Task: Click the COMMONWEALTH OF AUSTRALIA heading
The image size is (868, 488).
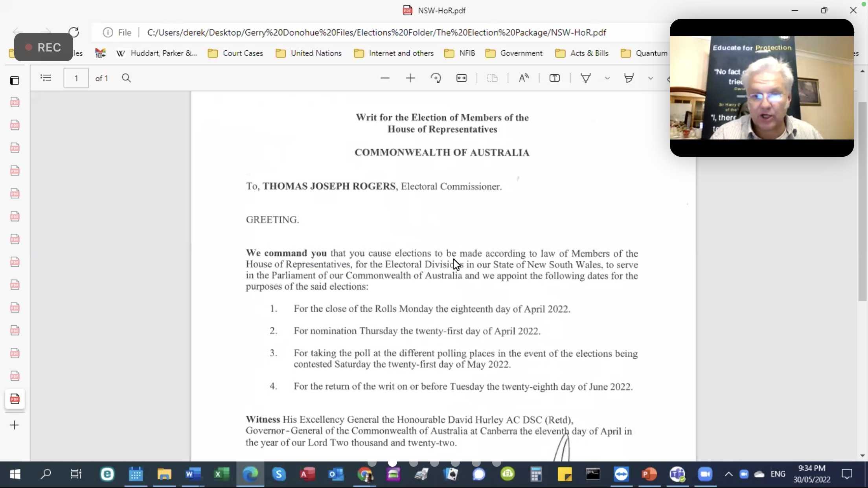Action: 442,152
